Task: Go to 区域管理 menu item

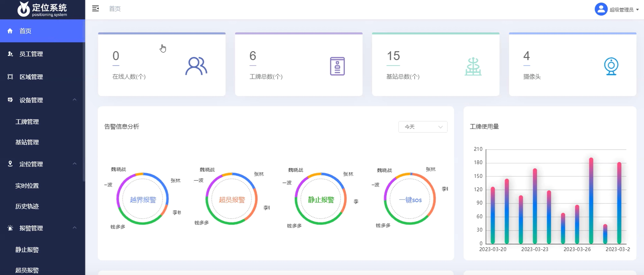Action: tap(31, 77)
